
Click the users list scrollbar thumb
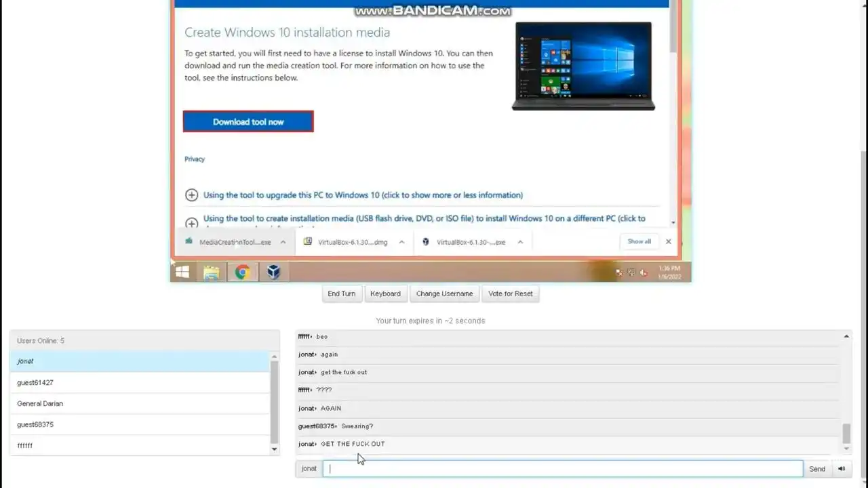coord(274,402)
